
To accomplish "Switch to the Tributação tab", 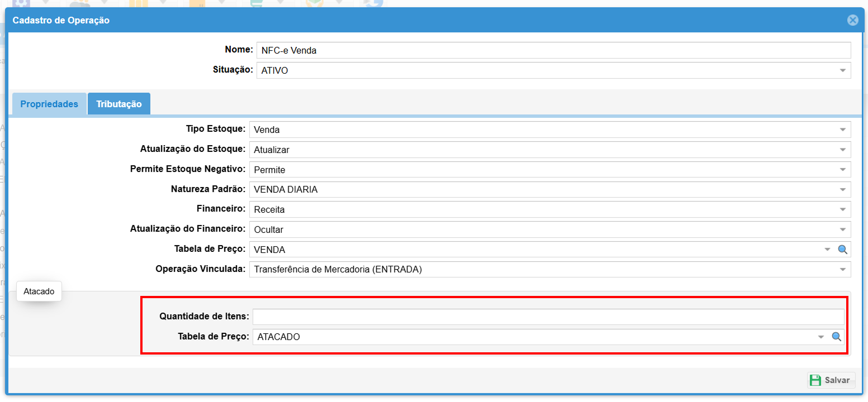I will 118,104.
